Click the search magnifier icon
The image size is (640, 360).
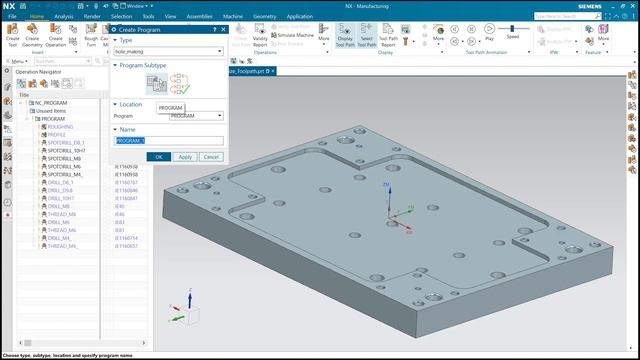[598, 16]
